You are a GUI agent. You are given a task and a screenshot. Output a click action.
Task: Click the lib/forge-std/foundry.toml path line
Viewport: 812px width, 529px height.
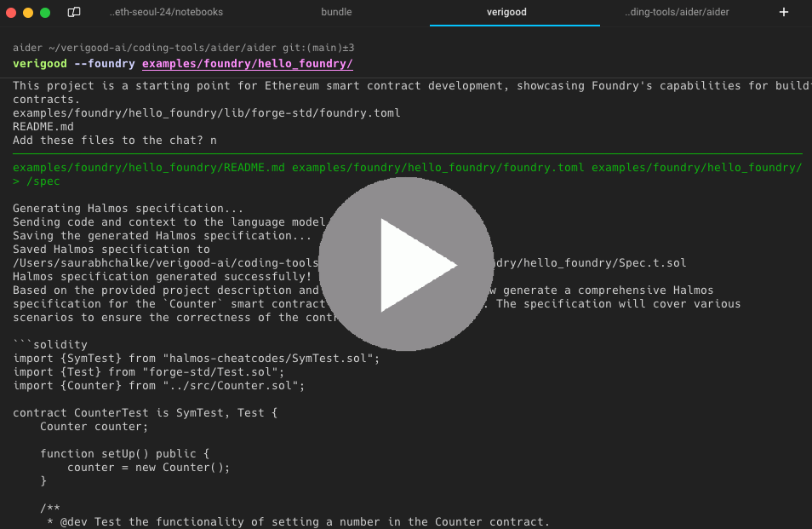(x=206, y=113)
